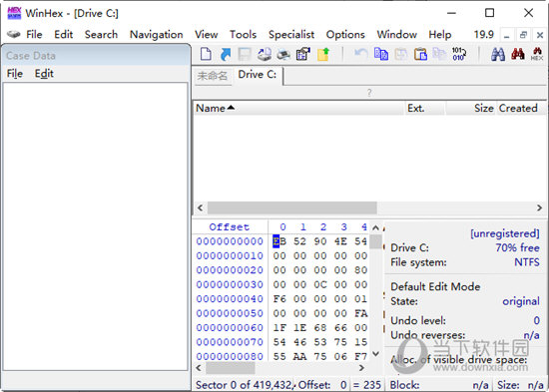
Task: Click the drive icon left of File menu
Action: pyautogui.click(x=14, y=34)
